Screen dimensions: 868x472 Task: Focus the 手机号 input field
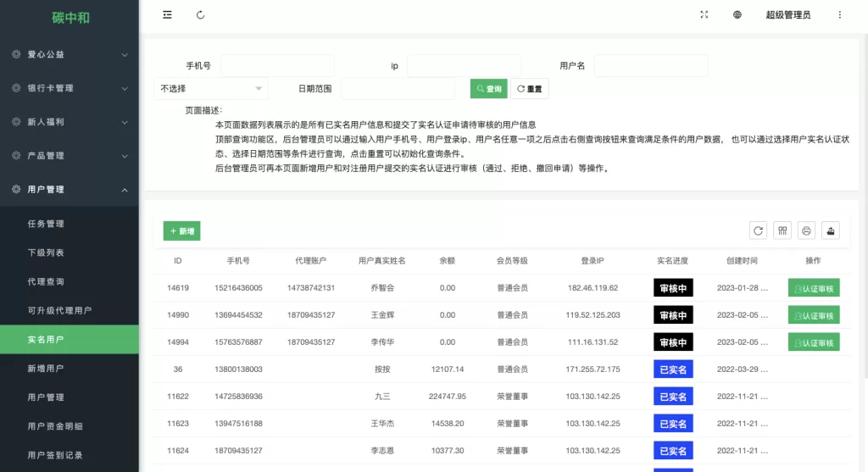point(277,65)
